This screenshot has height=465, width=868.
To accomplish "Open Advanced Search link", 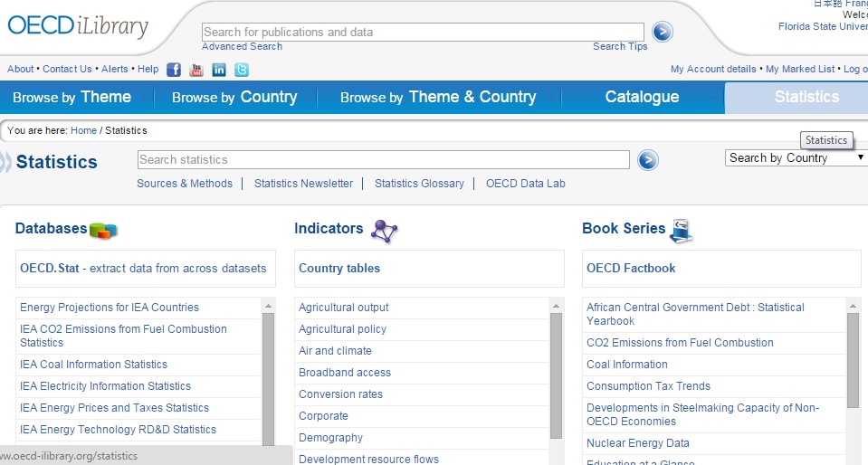I will (242, 46).
